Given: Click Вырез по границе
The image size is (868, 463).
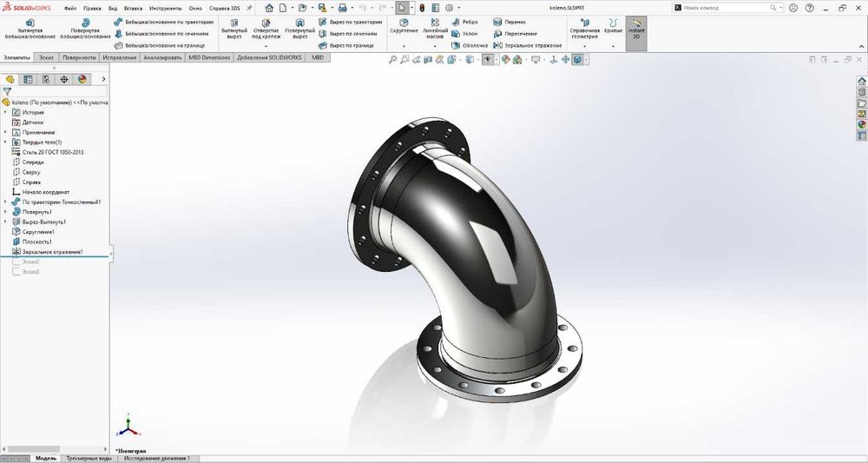Looking at the screenshot, I should click(346, 45).
